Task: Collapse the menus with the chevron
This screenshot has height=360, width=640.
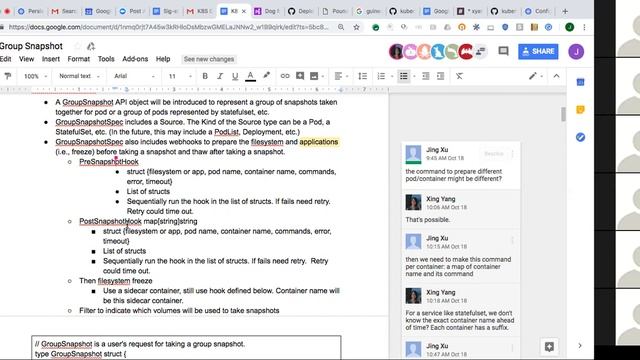Action: click(556, 76)
